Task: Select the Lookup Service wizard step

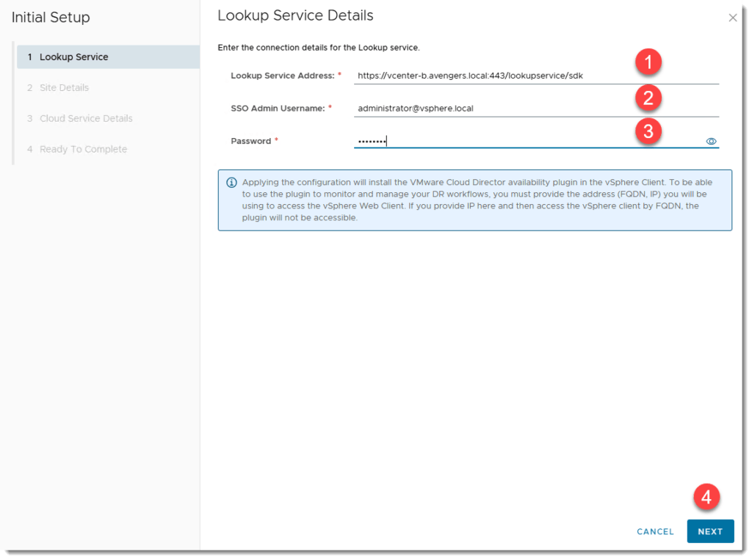Action: coord(73,57)
